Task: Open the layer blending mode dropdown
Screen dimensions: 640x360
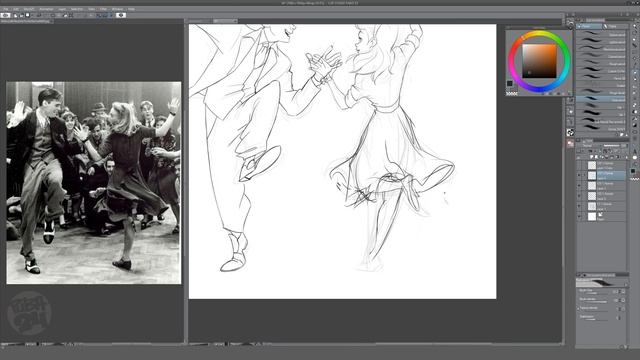Action: tap(588, 146)
